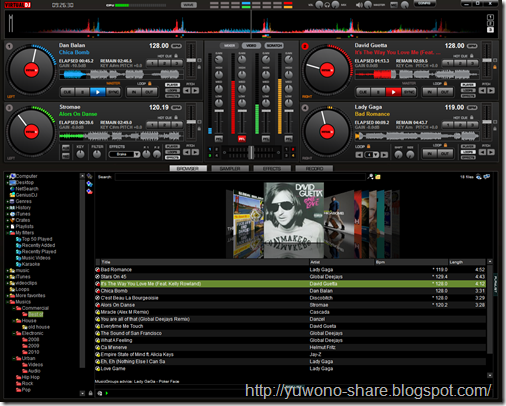
Task: Click the CUE button on deck 1
Action: [68, 92]
